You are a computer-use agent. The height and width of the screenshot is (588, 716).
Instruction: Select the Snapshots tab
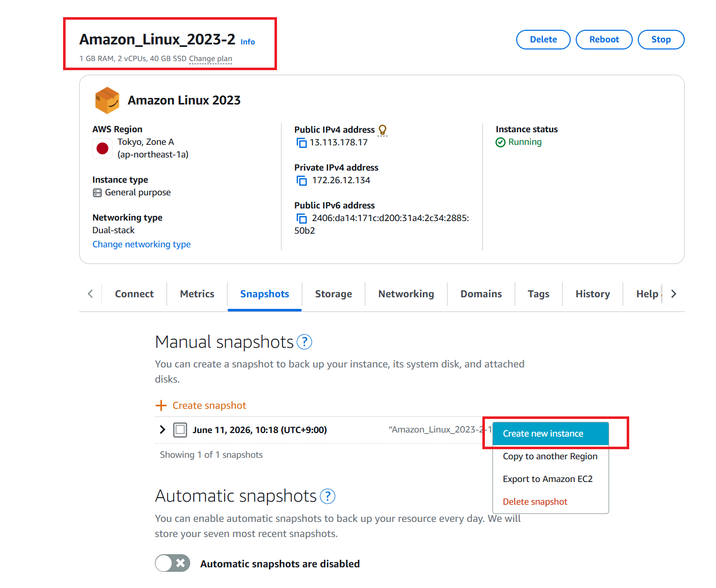point(265,294)
